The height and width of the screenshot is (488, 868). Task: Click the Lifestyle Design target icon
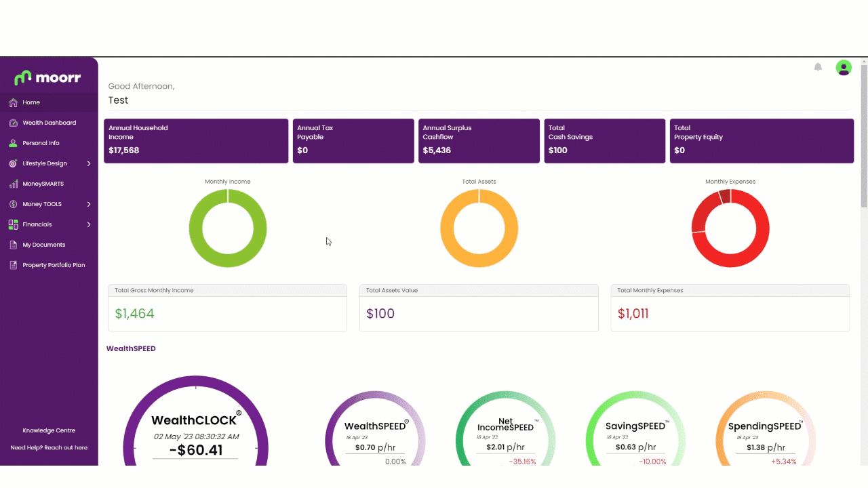[x=13, y=163]
